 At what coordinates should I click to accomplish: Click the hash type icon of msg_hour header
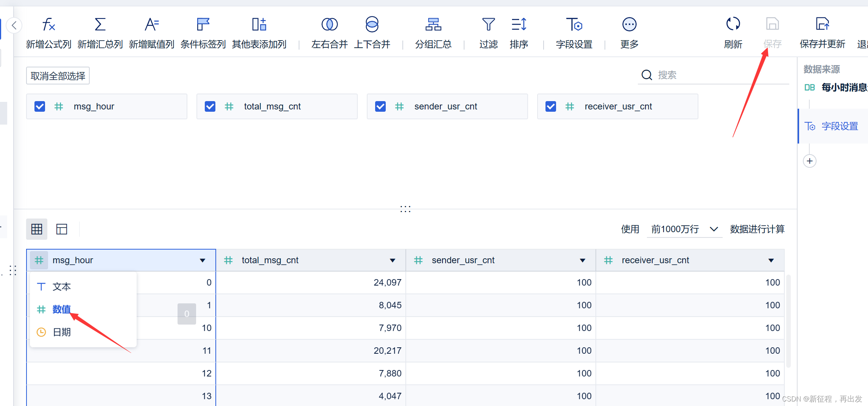[x=39, y=260]
